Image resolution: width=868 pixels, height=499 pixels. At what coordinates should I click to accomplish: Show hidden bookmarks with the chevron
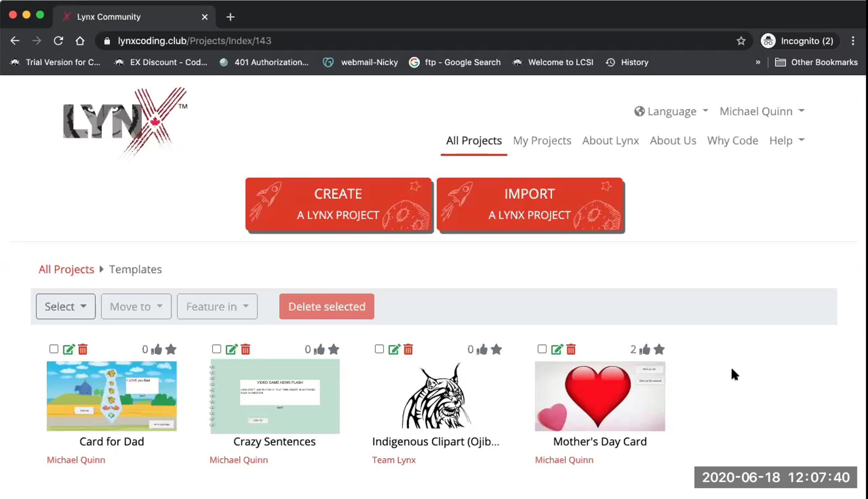758,62
